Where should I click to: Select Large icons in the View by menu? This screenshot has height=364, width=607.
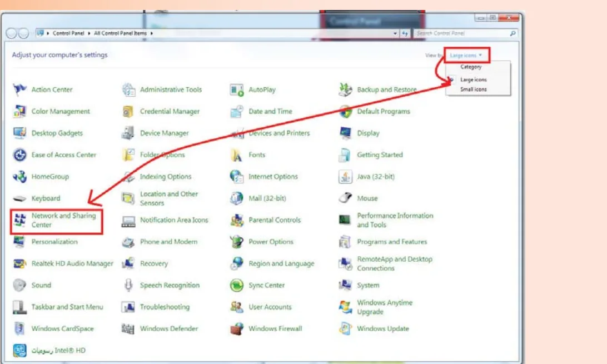coord(474,79)
